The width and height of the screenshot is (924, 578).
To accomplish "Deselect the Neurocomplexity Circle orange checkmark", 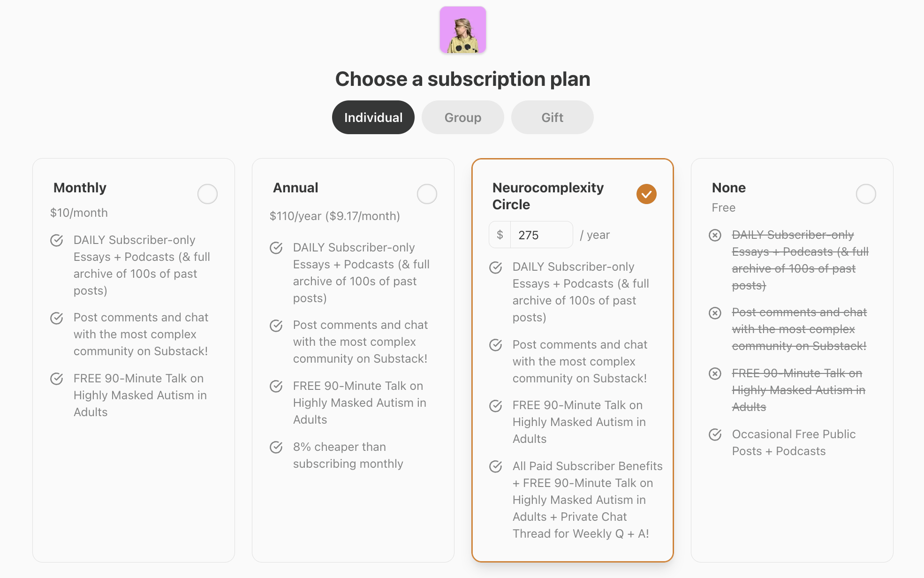I will (x=646, y=194).
